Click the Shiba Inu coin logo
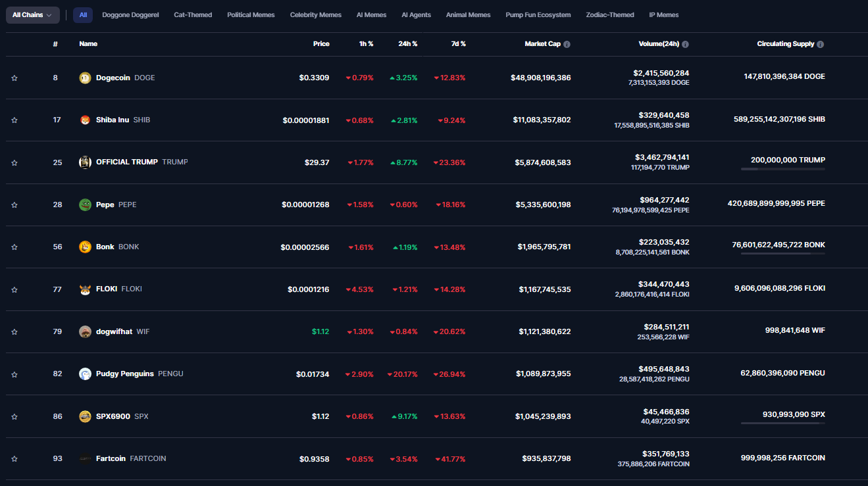The width and height of the screenshot is (868, 486). (x=85, y=120)
